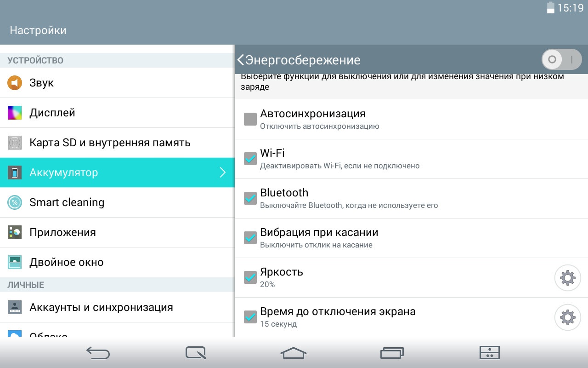
Task: Uncheck the Bluetooth checkbox
Action: pos(250,198)
